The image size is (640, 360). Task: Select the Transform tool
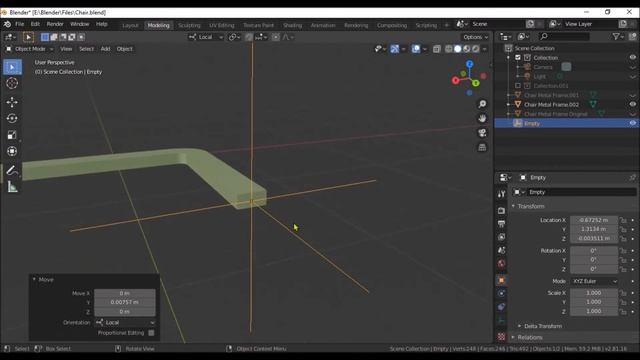pyautogui.click(x=12, y=151)
